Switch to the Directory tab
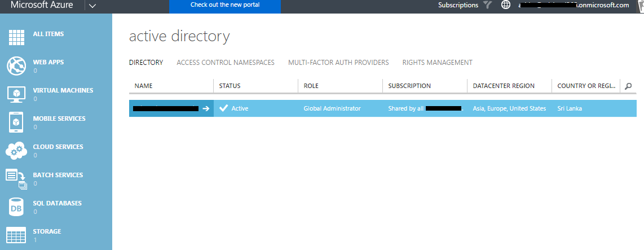Screen dimensions: 644x250 pos(146,63)
